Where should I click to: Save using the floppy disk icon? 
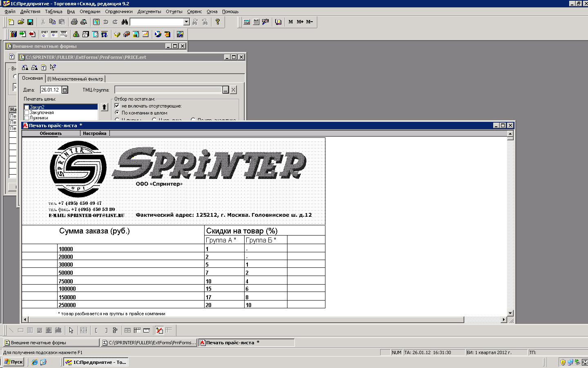click(x=30, y=22)
